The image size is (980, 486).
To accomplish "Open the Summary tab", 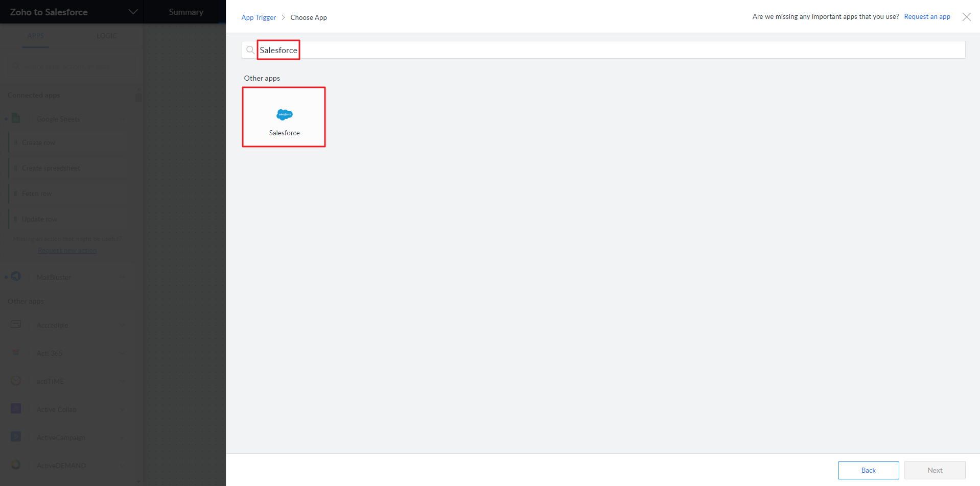I will pyautogui.click(x=186, y=12).
